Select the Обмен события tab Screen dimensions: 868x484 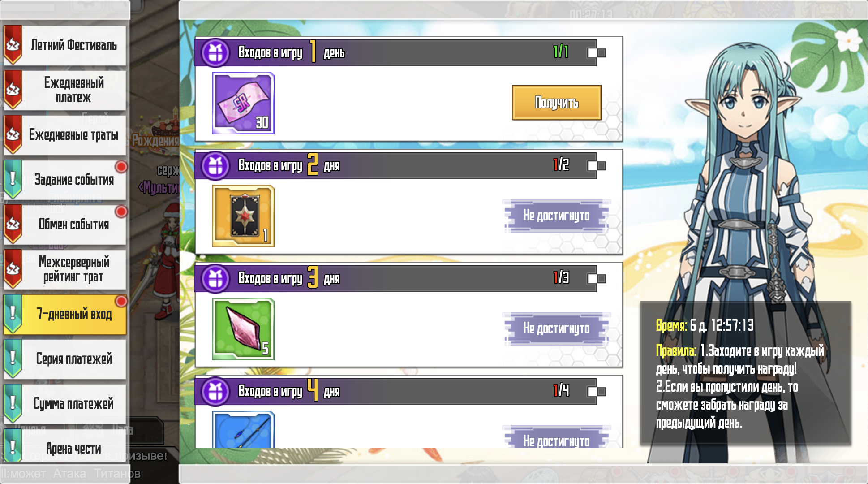(x=65, y=225)
